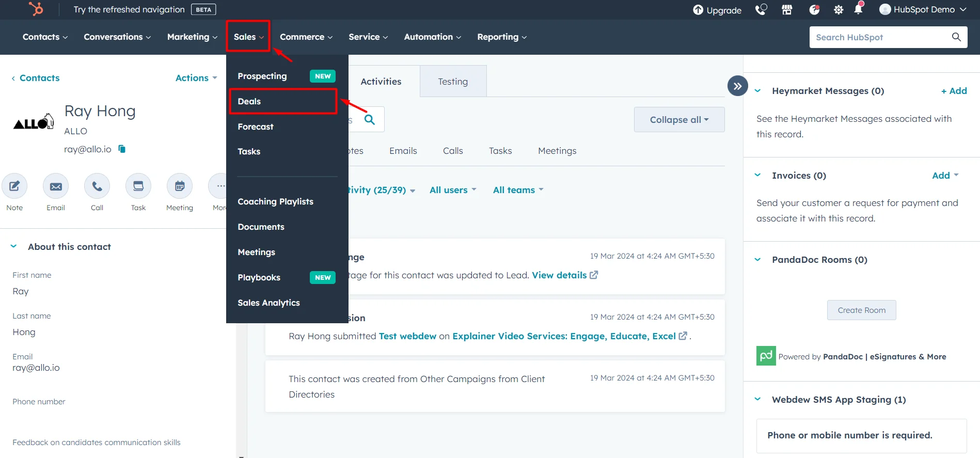
Task: Open the Service navigation menu
Action: pos(368,37)
